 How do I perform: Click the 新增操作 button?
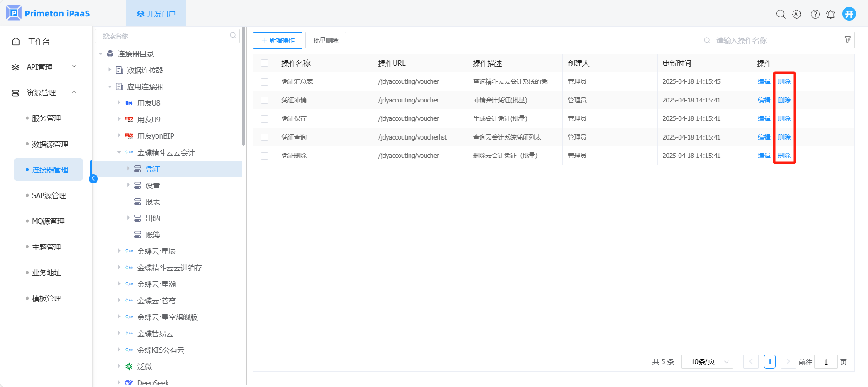pyautogui.click(x=278, y=40)
